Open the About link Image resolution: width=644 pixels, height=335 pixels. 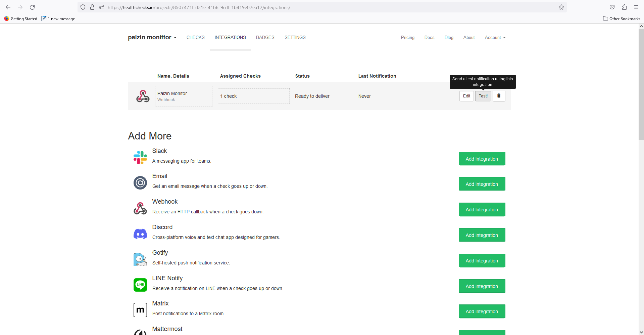pyautogui.click(x=469, y=37)
